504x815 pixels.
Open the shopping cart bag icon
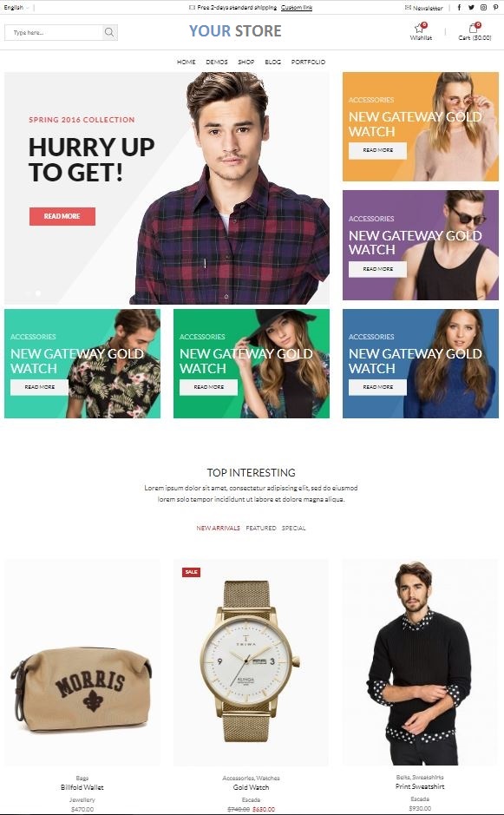coord(473,28)
